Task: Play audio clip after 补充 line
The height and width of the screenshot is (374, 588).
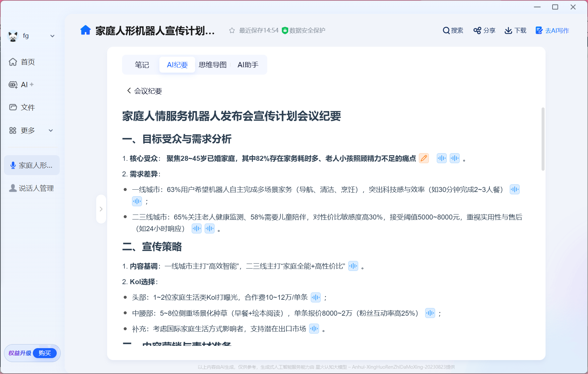Action: (x=314, y=329)
